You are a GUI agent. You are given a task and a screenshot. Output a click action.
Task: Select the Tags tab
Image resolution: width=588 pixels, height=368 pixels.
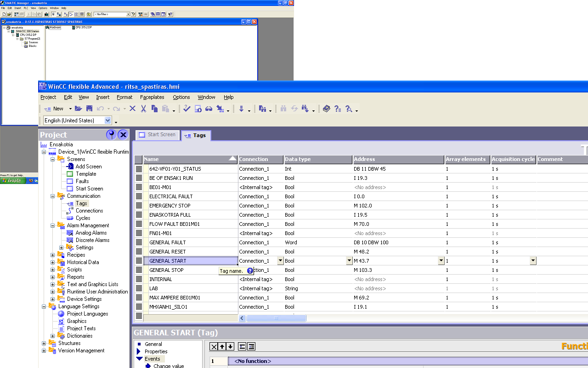coord(196,135)
